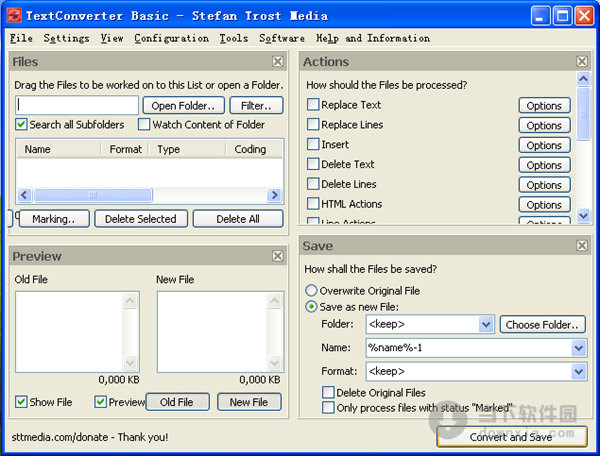Expand the Folder dropdown arrow

pos(486,324)
